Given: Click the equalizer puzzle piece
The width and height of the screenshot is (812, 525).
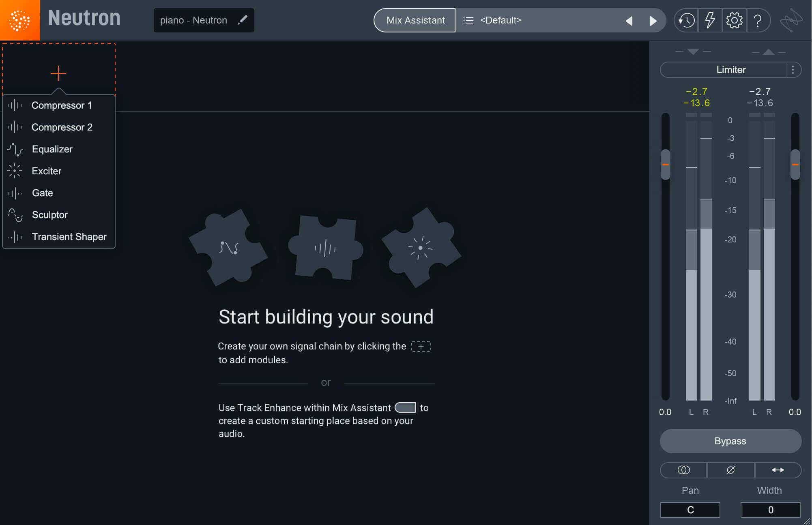Looking at the screenshot, I should [228, 248].
